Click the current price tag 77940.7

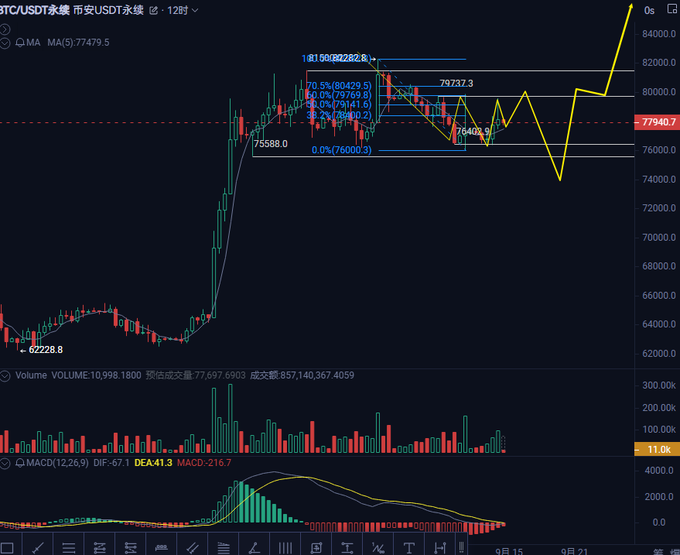tap(657, 122)
